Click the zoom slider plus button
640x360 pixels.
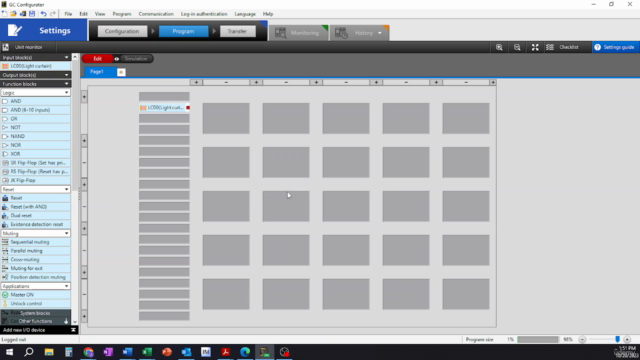tap(627, 340)
